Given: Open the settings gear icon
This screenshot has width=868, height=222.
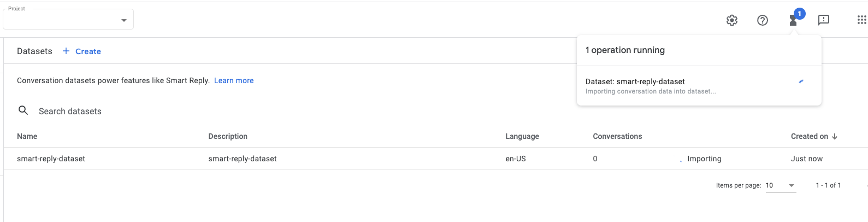Looking at the screenshot, I should tap(732, 20).
